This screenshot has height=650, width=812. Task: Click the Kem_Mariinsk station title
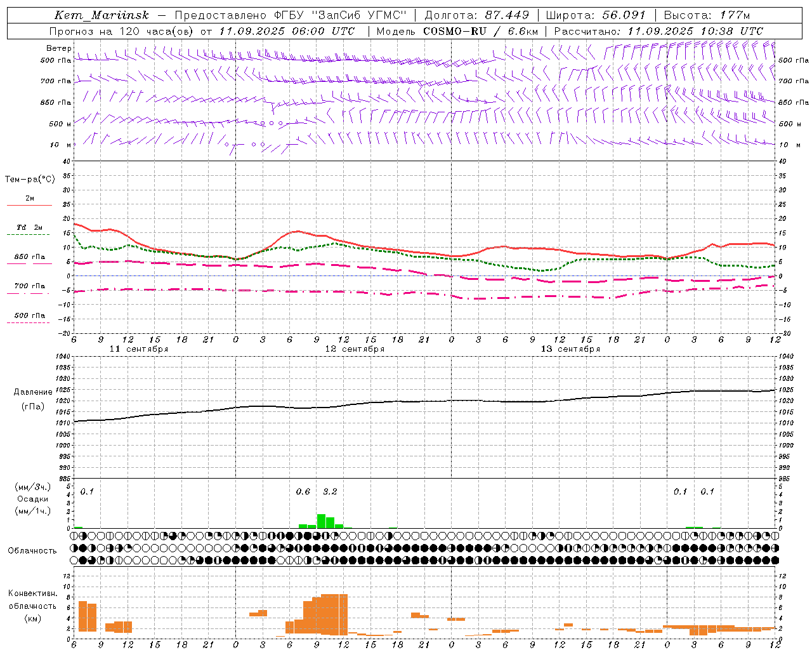pyautogui.click(x=101, y=15)
